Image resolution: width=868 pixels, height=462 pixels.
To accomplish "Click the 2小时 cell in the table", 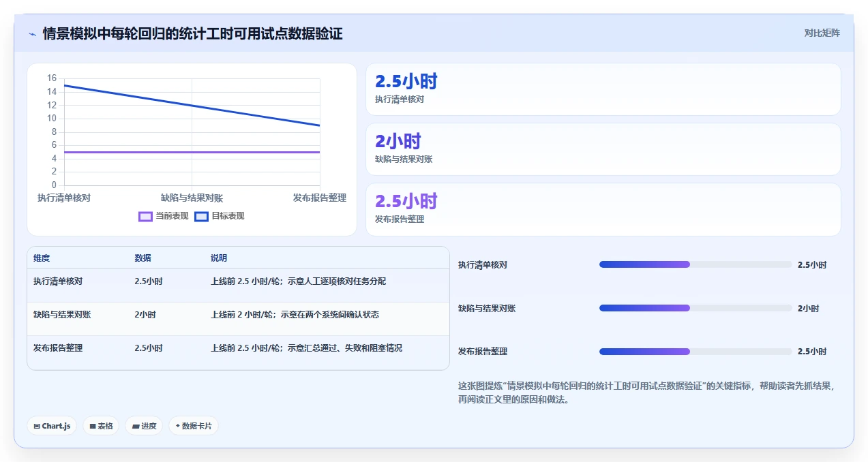I will click(145, 315).
